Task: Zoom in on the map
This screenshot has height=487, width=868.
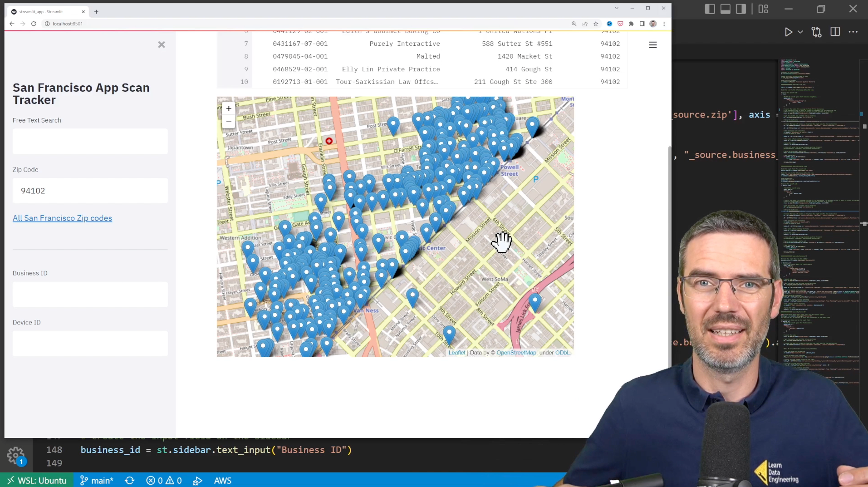Action: [x=229, y=108]
